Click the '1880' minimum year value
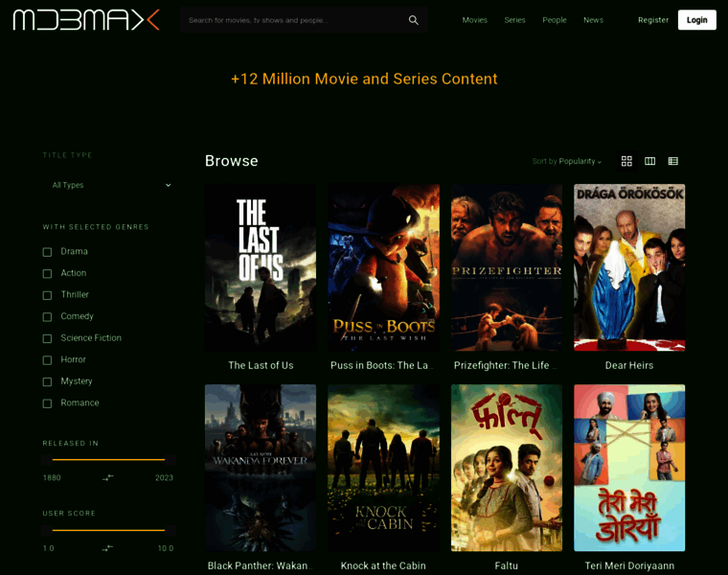 [52, 477]
